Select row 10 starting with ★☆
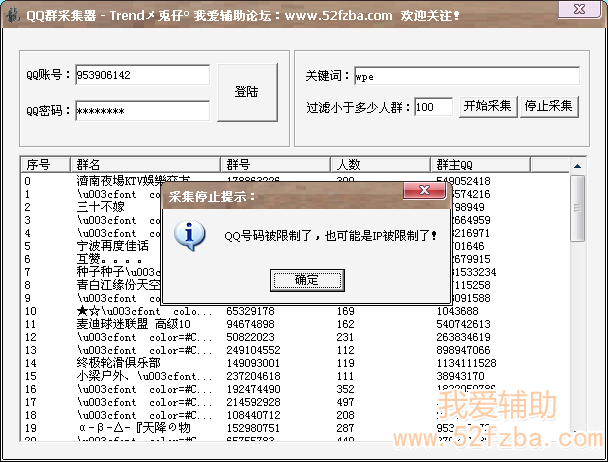Screen dimensions: 608x462 click(144, 311)
